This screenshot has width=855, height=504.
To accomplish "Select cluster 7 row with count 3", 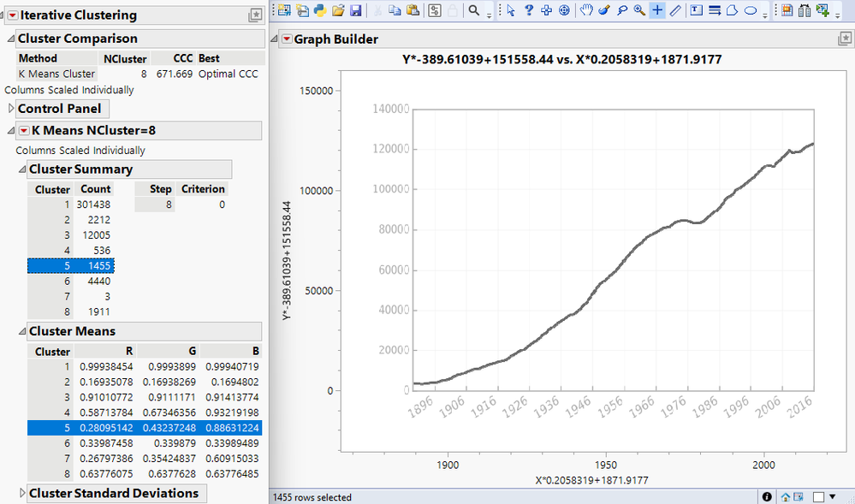I will click(x=71, y=296).
